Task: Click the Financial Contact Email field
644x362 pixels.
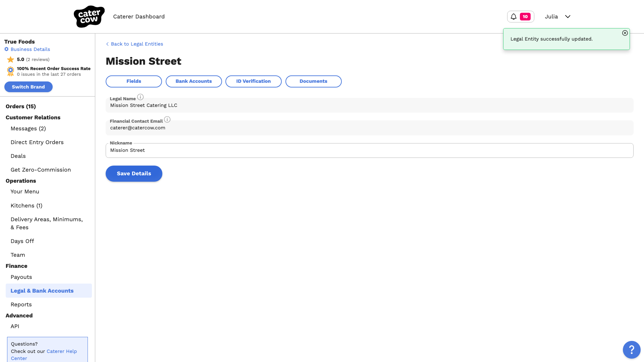Action: (369, 128)
